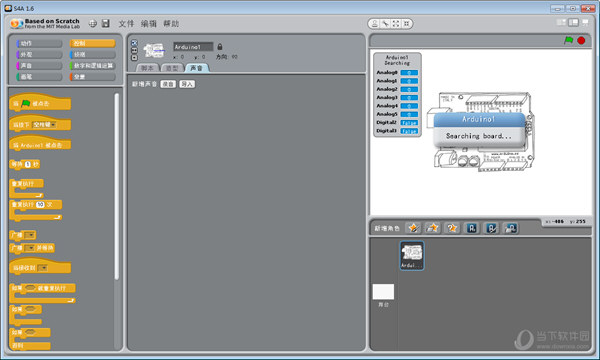The image size is (600, 360).
Task: Click the globe language icon
Action: 93,24
